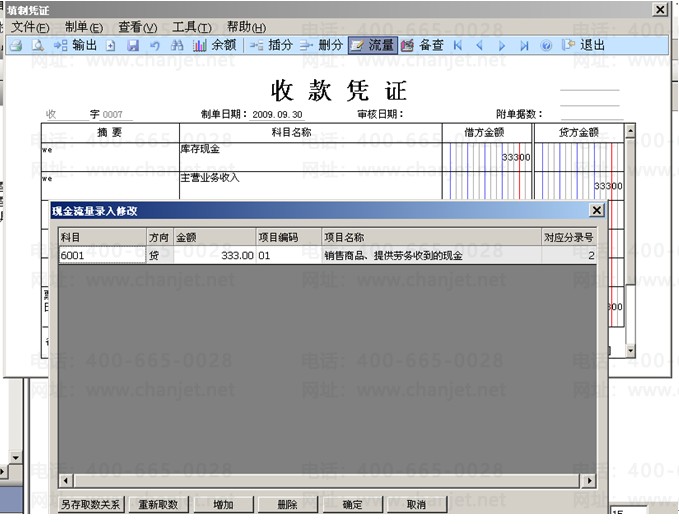Click the 金额 column header
The height and width of the screenshot is (525, 679).
pos(215,237)
